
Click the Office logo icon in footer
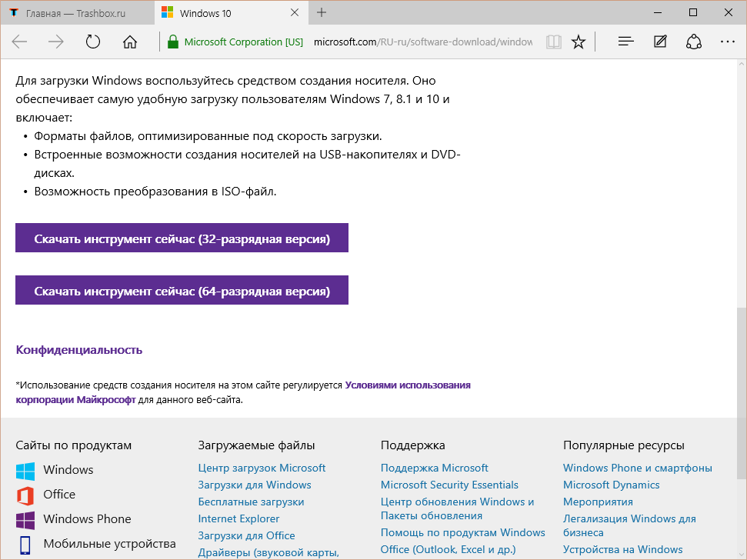[x=25, y=495]
